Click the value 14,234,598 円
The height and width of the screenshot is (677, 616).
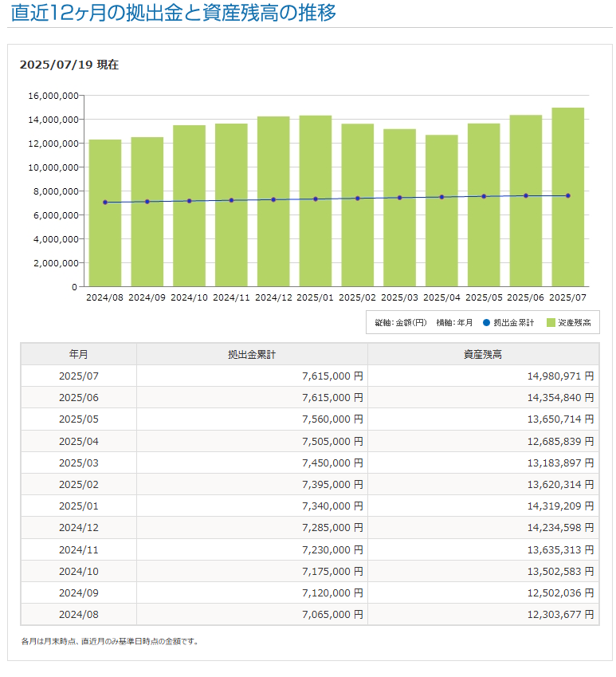click(x=560, y=528)
